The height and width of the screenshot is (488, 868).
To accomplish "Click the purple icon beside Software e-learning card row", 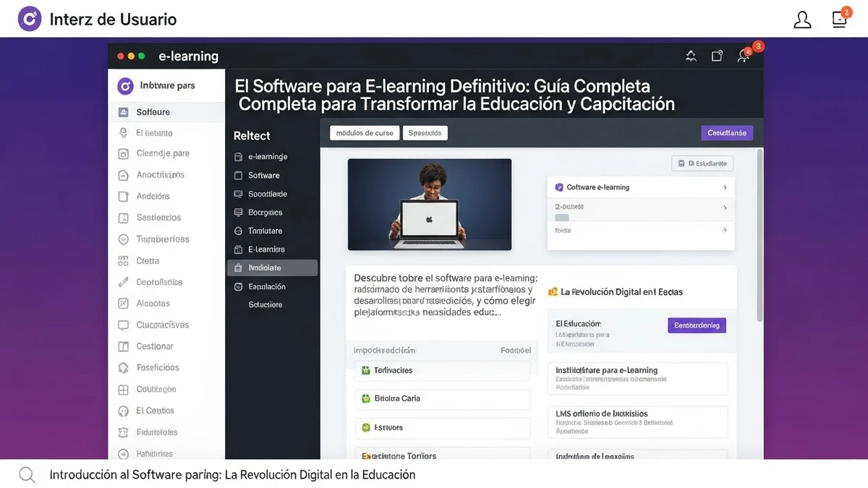I will pyautogui.click(x=558, y=187).
